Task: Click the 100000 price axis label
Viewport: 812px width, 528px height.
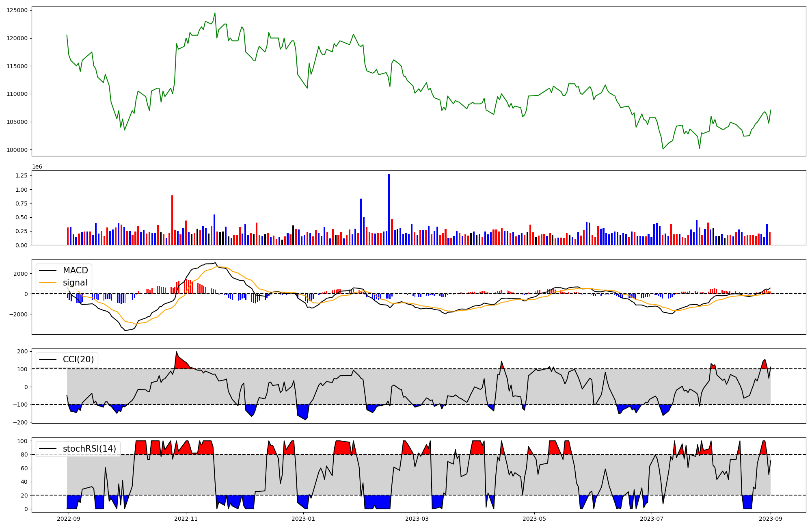Action: coord(17,150)
